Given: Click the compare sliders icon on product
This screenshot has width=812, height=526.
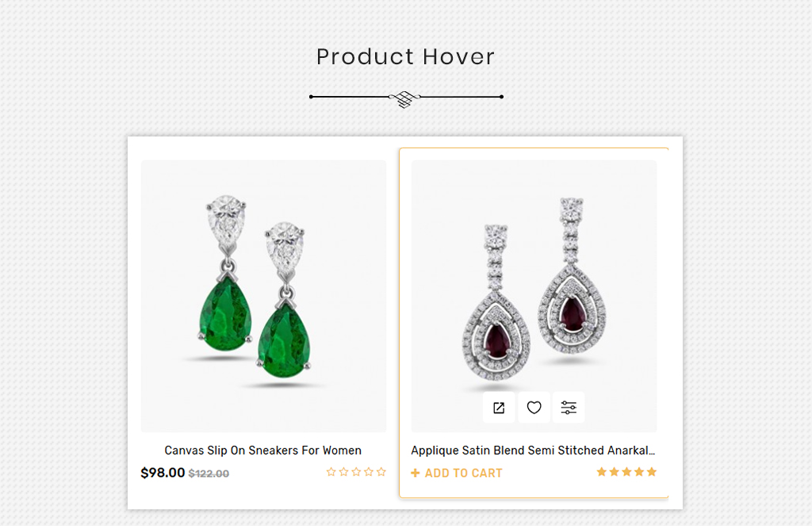Looking at the screenshot, I should pyautogui.click(x=569, y=407).
